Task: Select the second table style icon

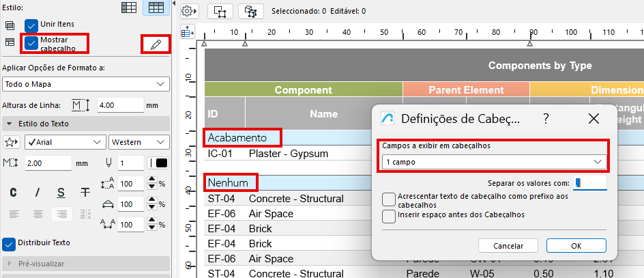Action: tap(156, 8)
